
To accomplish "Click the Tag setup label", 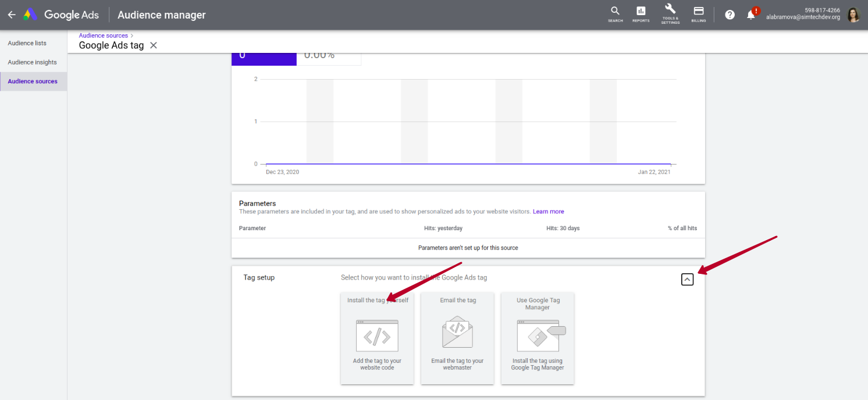I will pyautogui.click(x=259, y=277).
